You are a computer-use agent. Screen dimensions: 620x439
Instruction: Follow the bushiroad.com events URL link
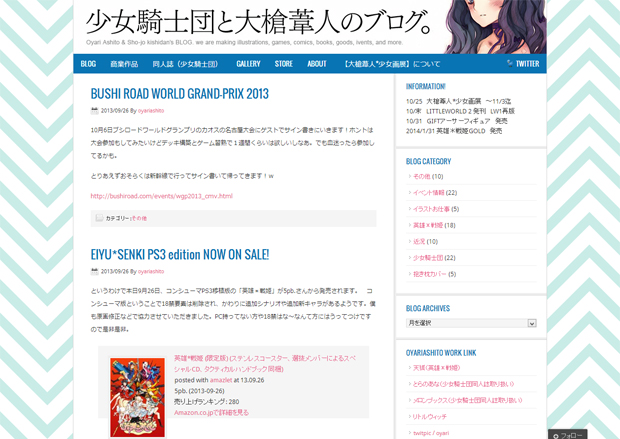pos(161,196)
